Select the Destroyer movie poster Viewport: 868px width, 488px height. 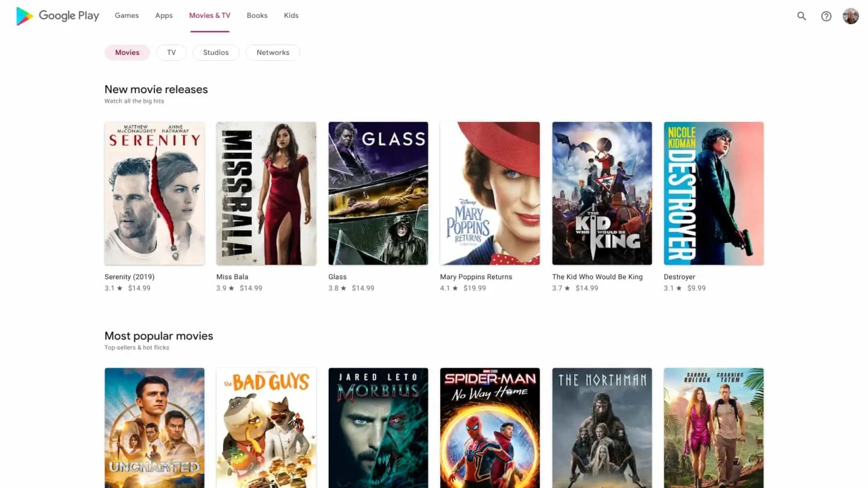713,193
